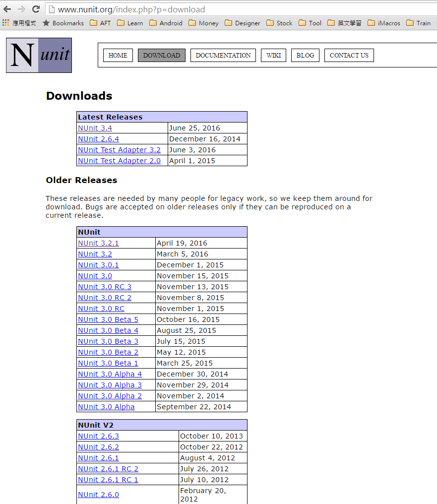The height and width of the screenshot is (504, 437).
Task: Open the iMacros bookmarks folder
Action: click(x=383, y=22)
